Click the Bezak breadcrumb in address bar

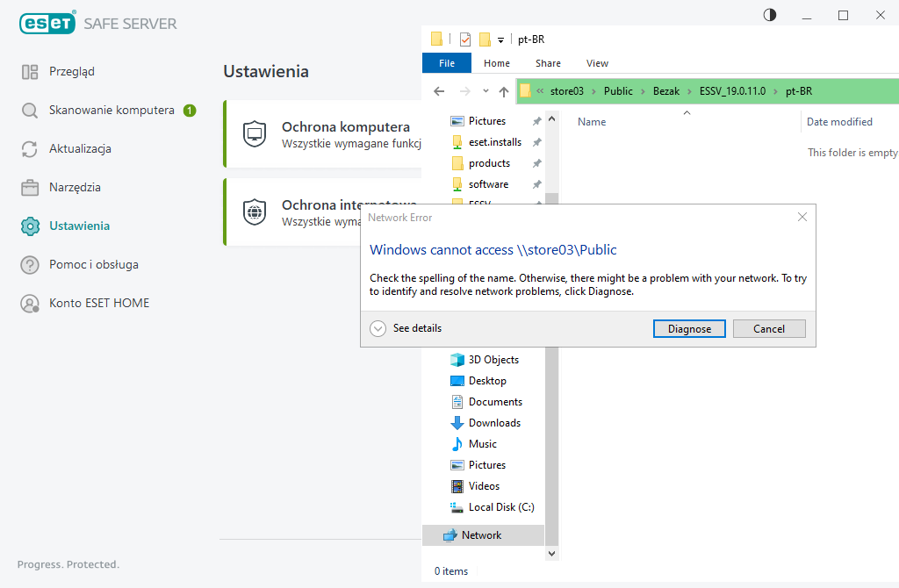tap(665, 91)
